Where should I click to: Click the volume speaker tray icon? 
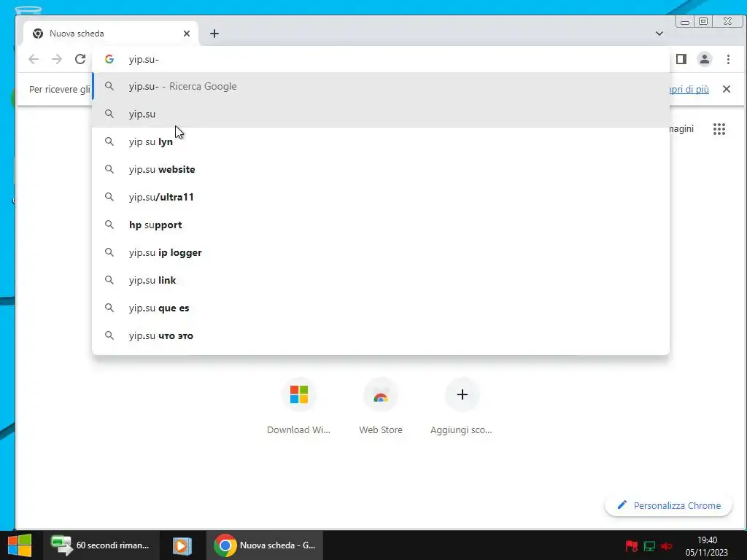667,545
